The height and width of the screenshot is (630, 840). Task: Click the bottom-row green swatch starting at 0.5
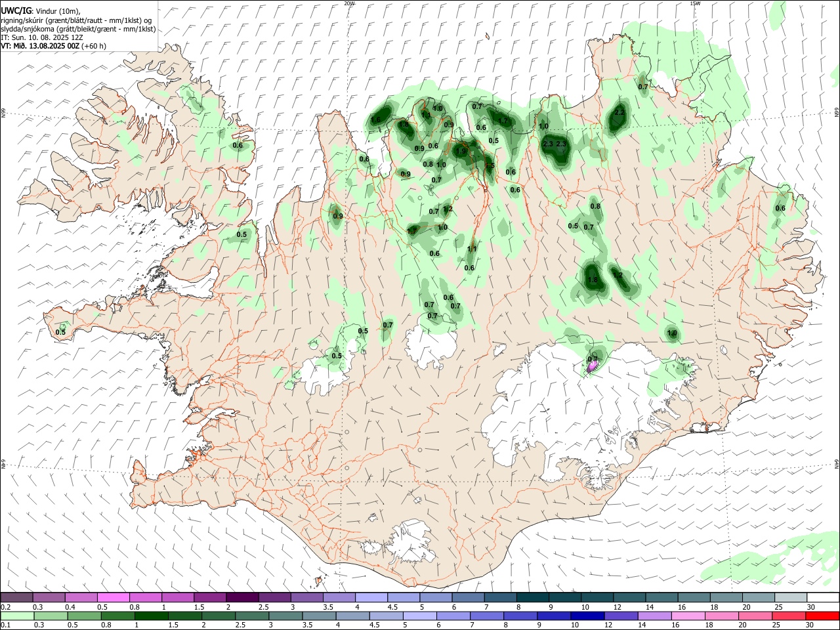(84, 616)
